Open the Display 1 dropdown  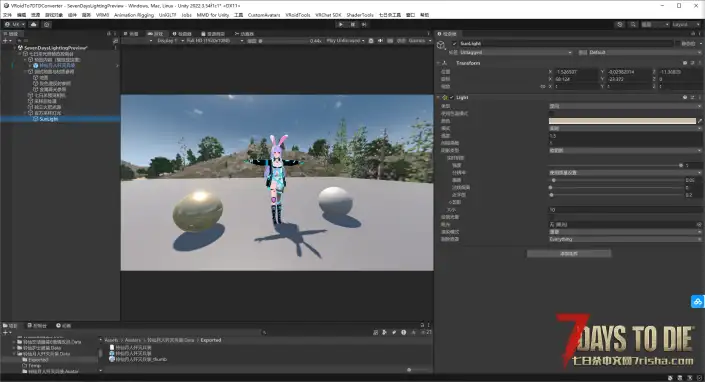170,41
